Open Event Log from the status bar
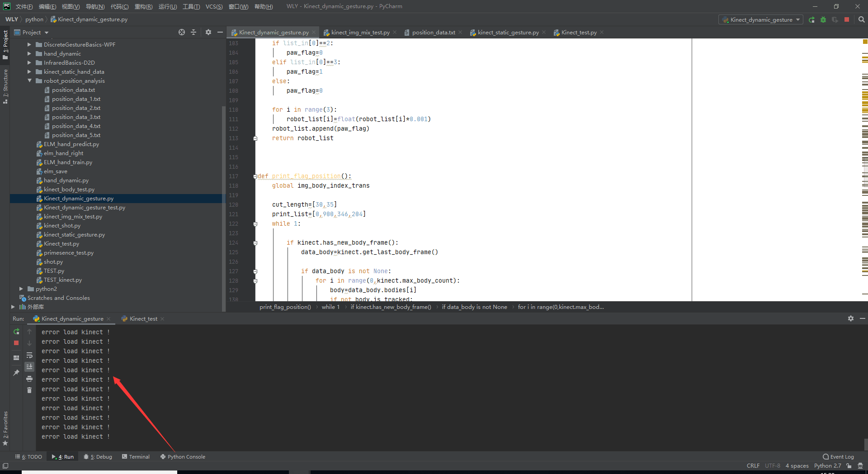This screenshot has width=868, height=474. pyautogui.click(x=839, y=457)
